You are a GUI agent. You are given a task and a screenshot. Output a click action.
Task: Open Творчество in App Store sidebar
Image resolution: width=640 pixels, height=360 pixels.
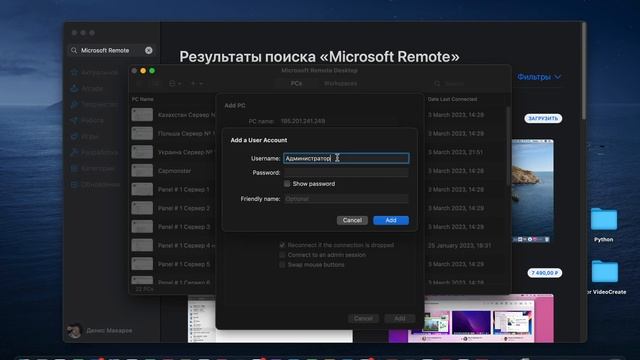94,104
